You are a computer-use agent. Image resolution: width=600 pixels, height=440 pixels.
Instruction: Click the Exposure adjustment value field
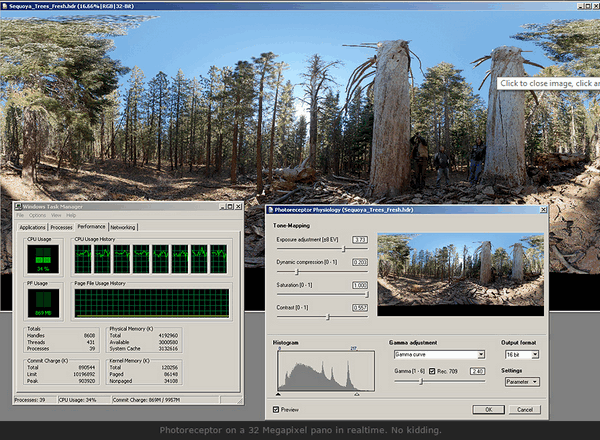coord(360,240)
